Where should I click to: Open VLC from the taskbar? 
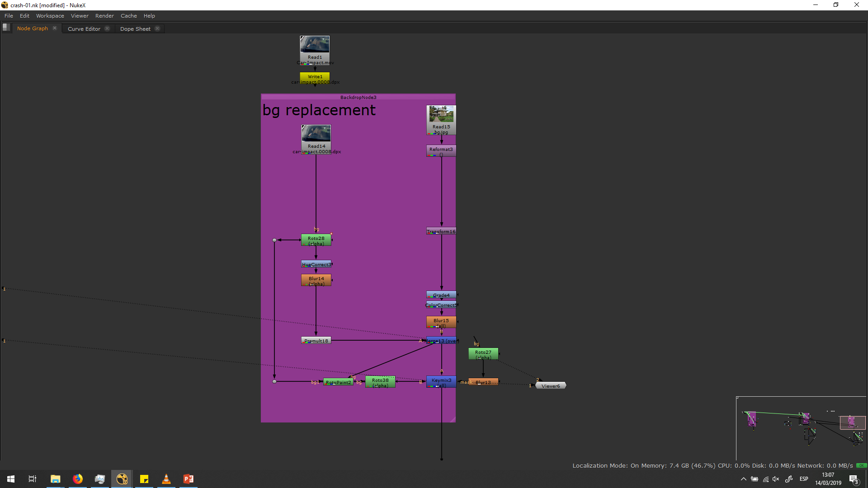(x=166, y=479)
